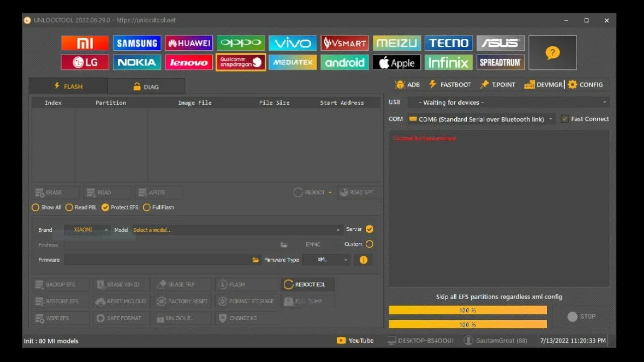644x362 pixels.
Task: Select the Infinix brand logo
Action: point(448,62)
